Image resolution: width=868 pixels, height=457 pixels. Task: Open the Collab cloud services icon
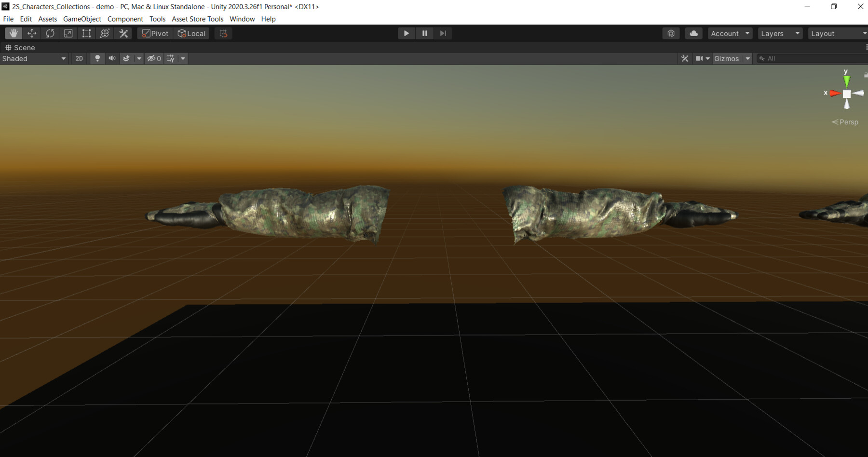point(693,33)
